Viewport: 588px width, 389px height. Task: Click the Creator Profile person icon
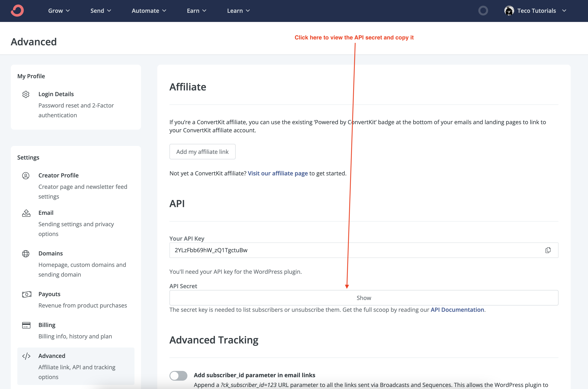pos(26,176)
